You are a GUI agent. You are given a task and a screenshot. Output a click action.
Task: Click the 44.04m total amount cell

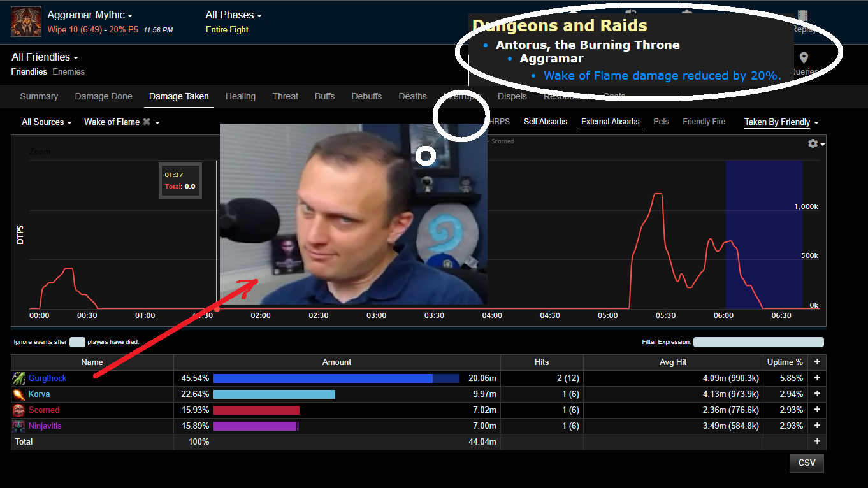(x=482, y=441)
